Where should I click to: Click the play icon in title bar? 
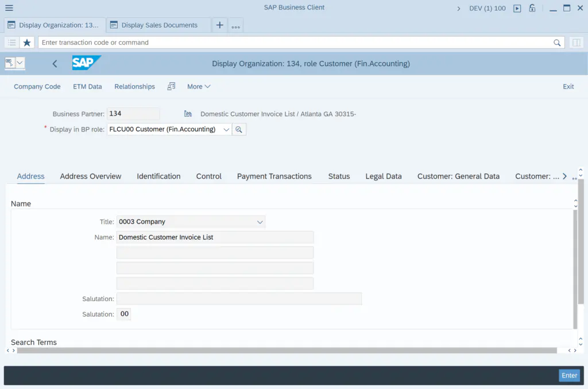517,8
